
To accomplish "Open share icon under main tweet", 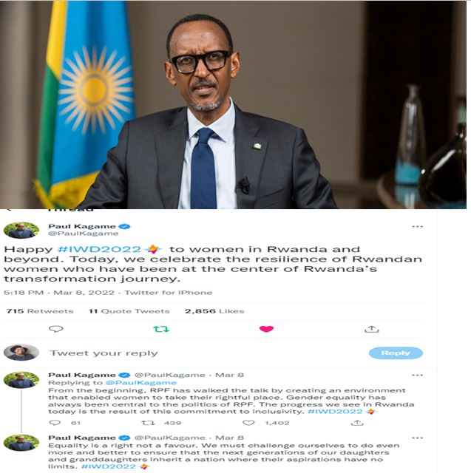I will click(x=371, y=329).
